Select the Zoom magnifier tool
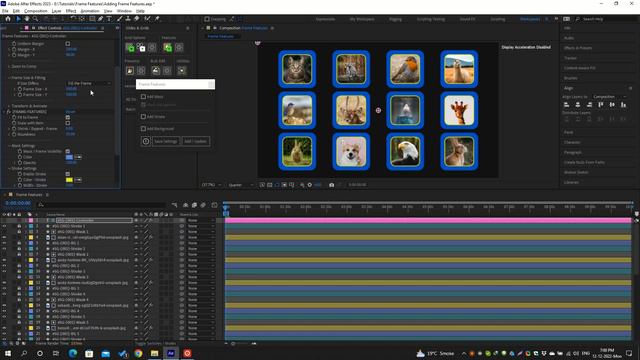Screen dimensions: 640x360 pos(36,19)
